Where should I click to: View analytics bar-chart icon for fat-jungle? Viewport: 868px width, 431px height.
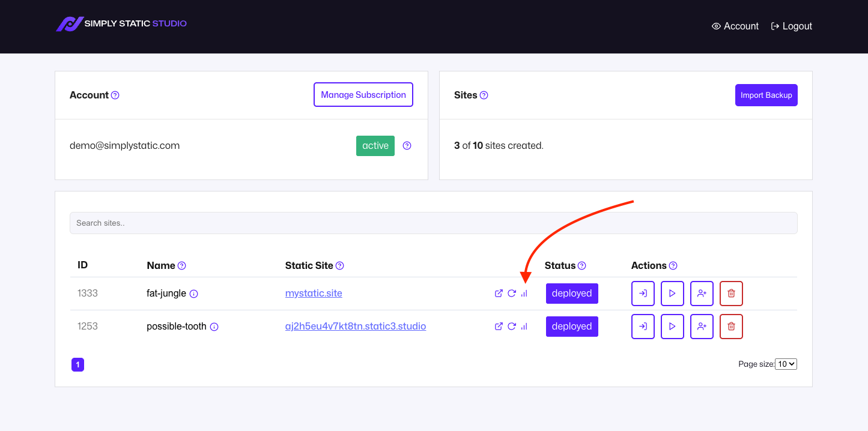click(524, 294)
